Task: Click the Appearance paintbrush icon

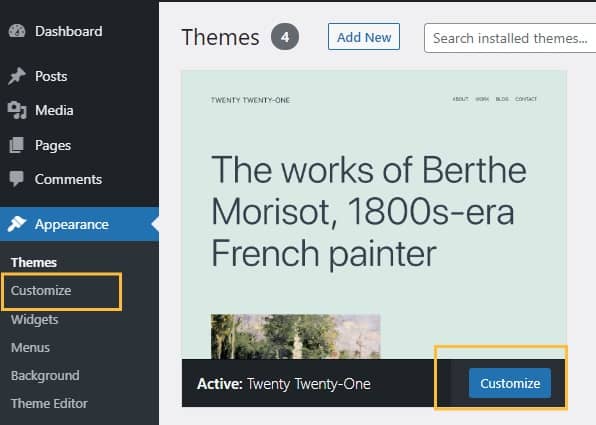Action: pos(17,224)
